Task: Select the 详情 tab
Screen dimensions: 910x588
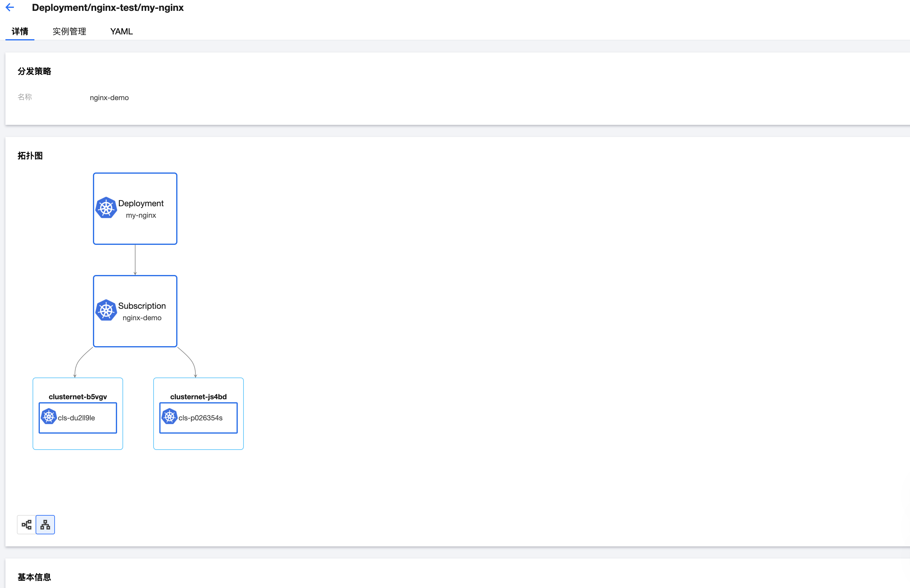Action: tap(20, 31)
